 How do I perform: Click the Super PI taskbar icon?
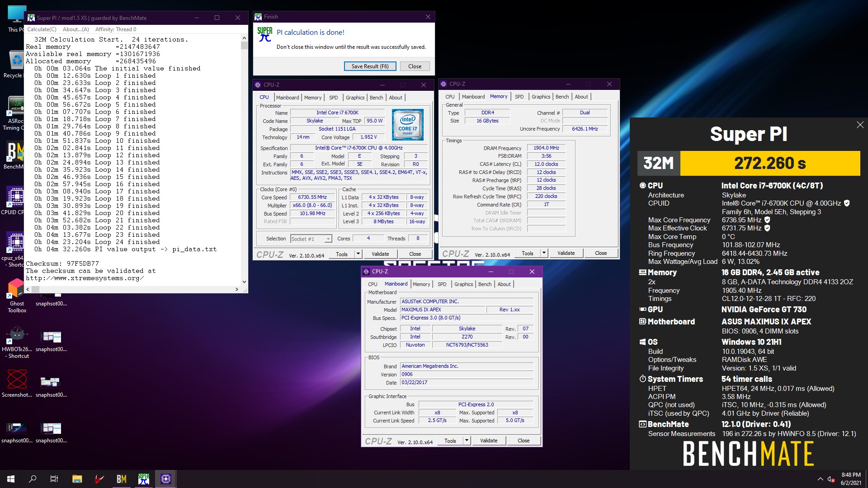pyautogui.click(x=144, y=479)
